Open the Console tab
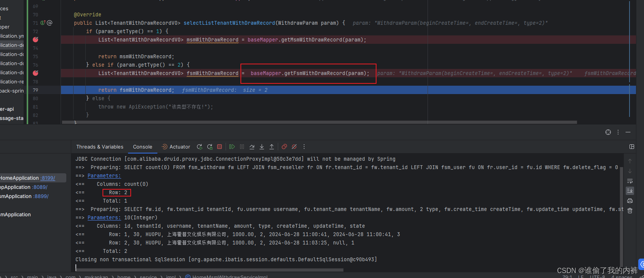The image size is (644, 278). pos(143,147)
